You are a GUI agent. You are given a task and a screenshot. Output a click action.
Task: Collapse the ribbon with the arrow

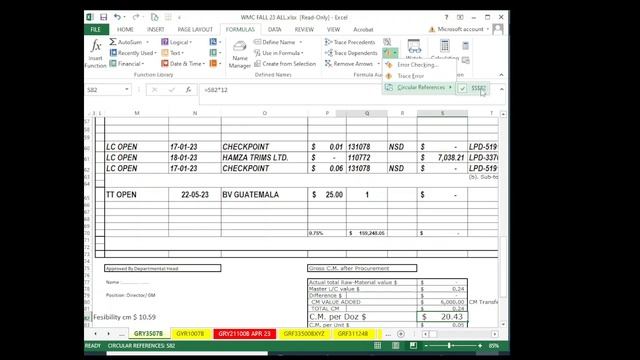501,75
